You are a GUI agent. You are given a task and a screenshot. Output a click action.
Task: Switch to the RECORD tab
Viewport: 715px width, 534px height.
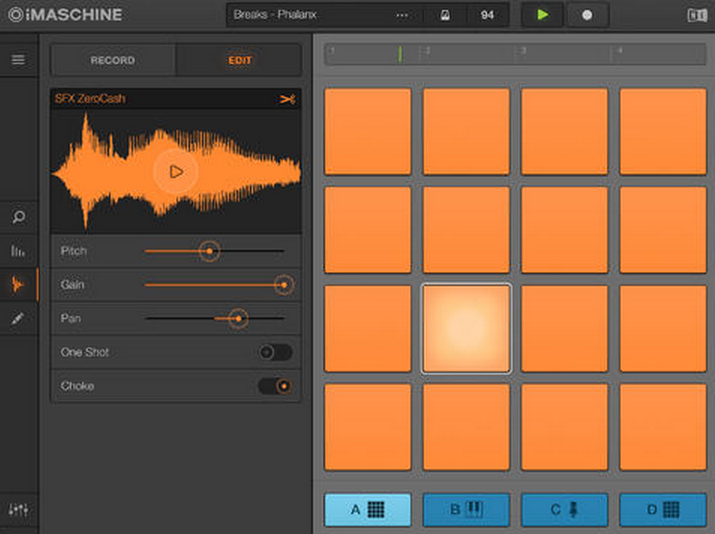(113, 60)
